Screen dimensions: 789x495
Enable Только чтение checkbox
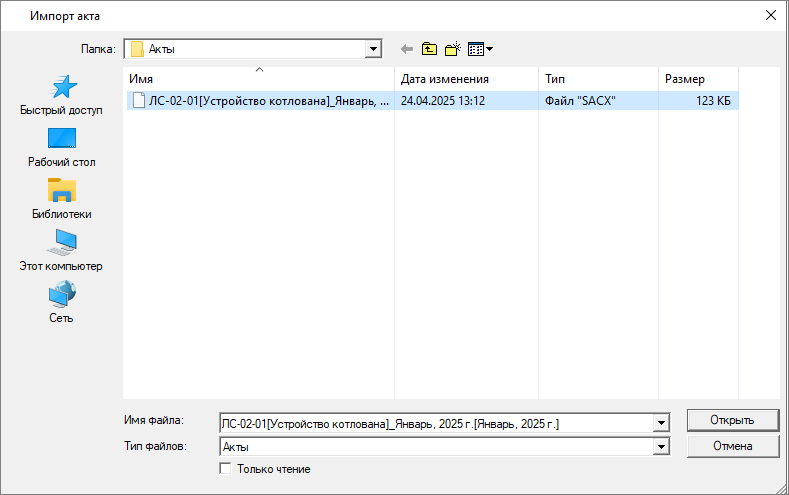(225, 468)
